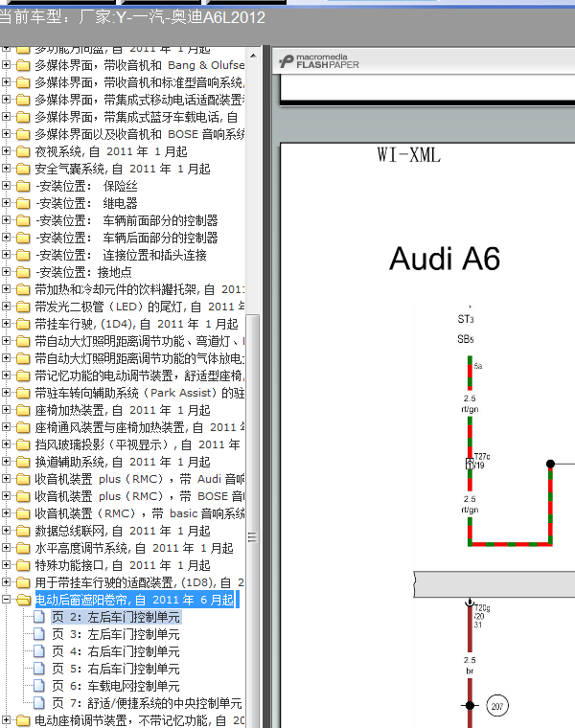Viewport: 575px width, 728px height.
Task: Expand the -安装位置: 继电器 node
Action: 6,203
